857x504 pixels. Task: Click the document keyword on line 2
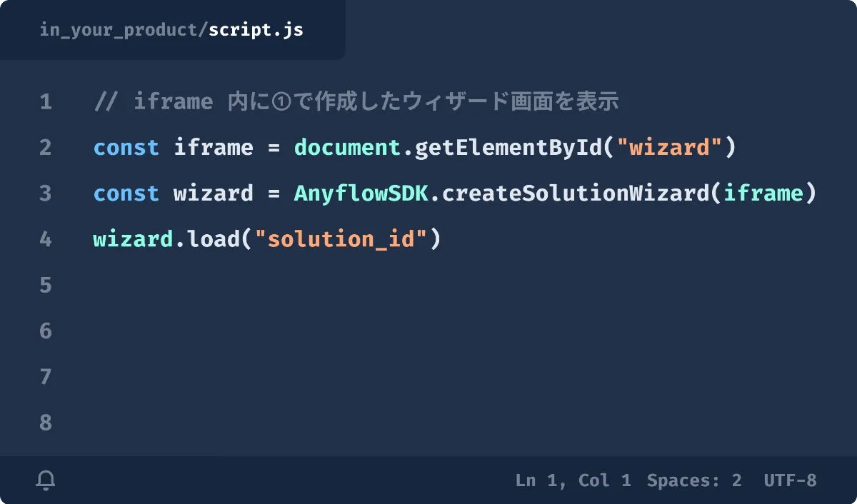347,148
